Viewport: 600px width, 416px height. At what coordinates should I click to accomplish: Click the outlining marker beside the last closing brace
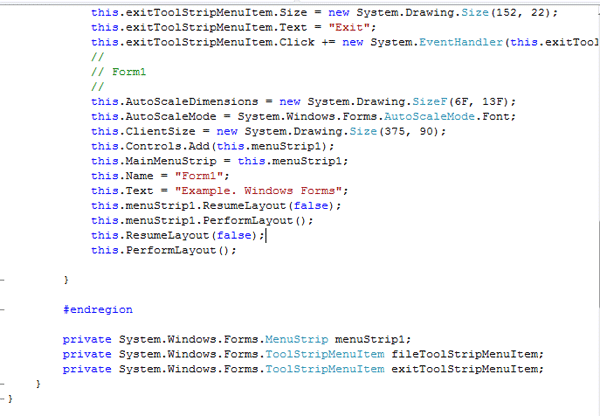(5, 398)
